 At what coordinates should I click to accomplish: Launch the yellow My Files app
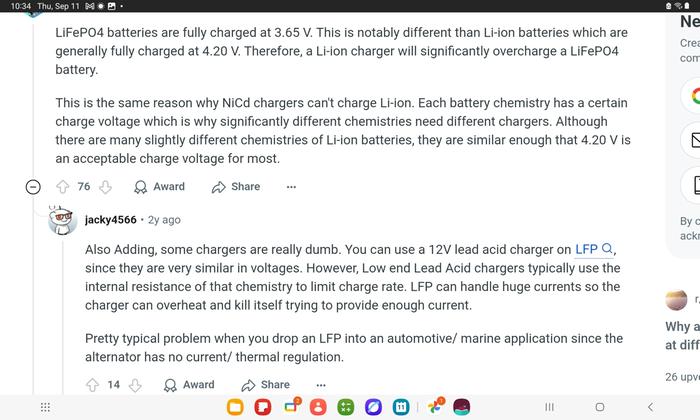point(235,407)
